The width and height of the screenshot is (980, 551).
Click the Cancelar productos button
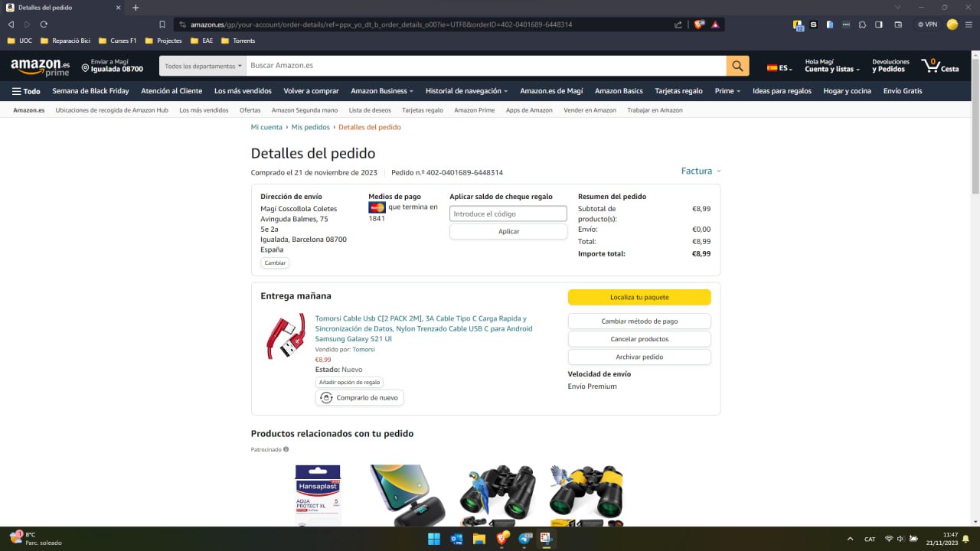pyautogui.click(x=639, y=339)
